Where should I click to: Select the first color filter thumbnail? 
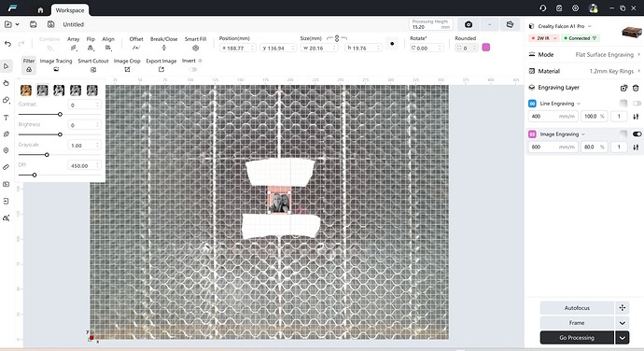click(26, 91)
